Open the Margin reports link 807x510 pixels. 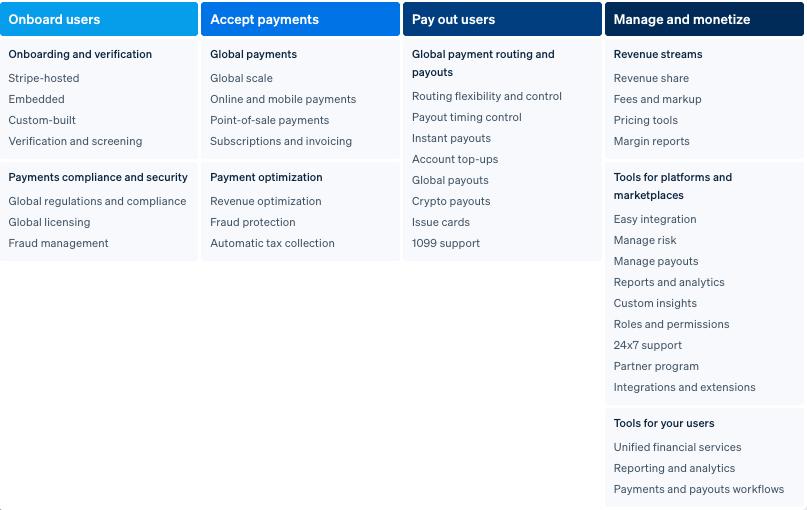point(651,141)
